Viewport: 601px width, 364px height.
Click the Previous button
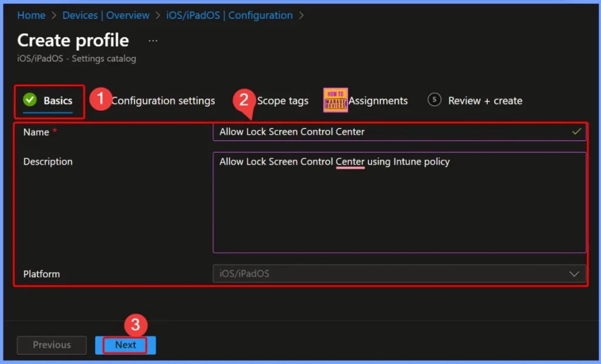click(51, 345)
